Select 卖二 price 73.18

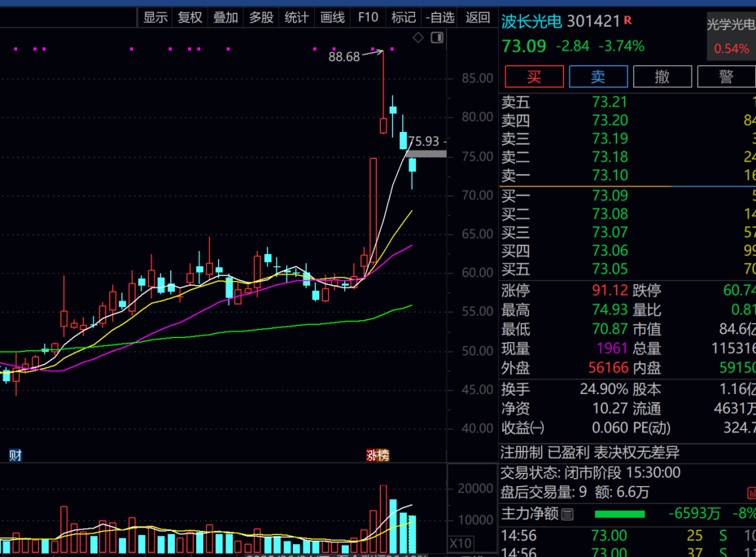tap(610, 157)
